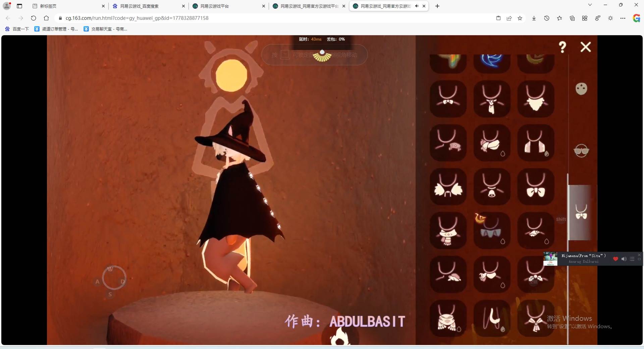
Task: Equip the white sailor tie accessory
Action: pyautogui.click(x=536, y=318)
